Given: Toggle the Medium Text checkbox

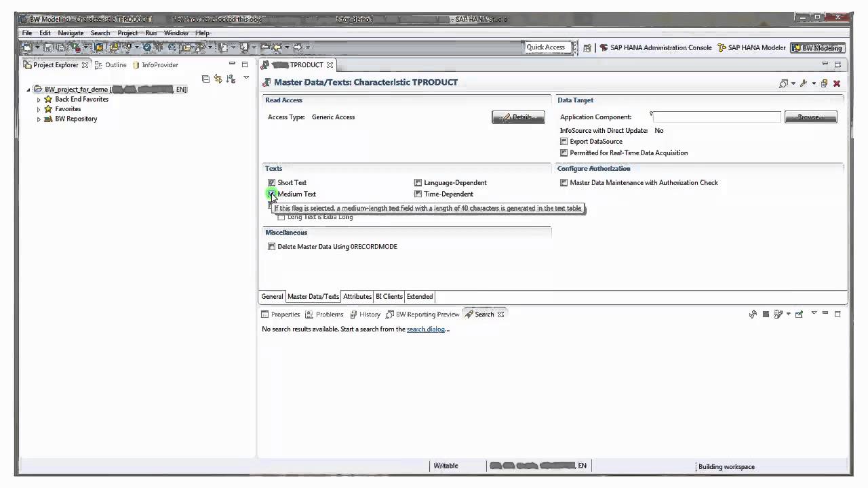Looking at the screenshot, I should (x=271, y=194).
